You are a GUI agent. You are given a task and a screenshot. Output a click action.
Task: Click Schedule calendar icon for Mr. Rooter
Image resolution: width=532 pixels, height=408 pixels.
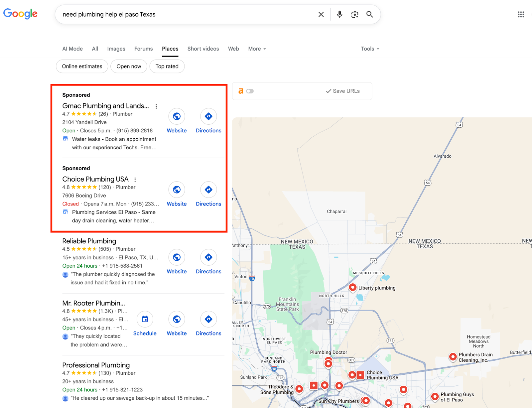[145, 319]
